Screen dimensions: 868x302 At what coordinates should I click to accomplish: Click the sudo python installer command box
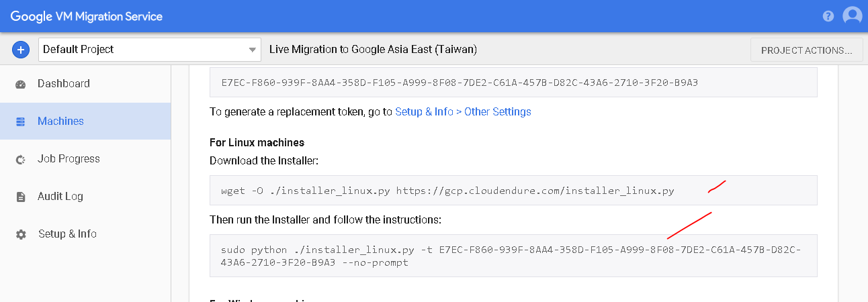[513, 256]
